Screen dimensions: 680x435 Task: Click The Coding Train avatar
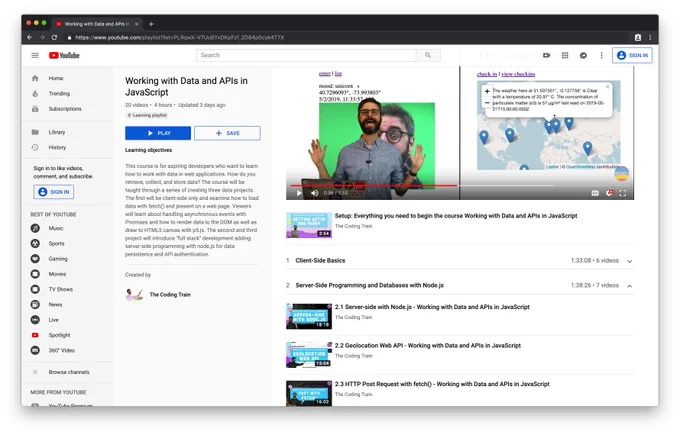pyautogui.click(x=134, y=294)
